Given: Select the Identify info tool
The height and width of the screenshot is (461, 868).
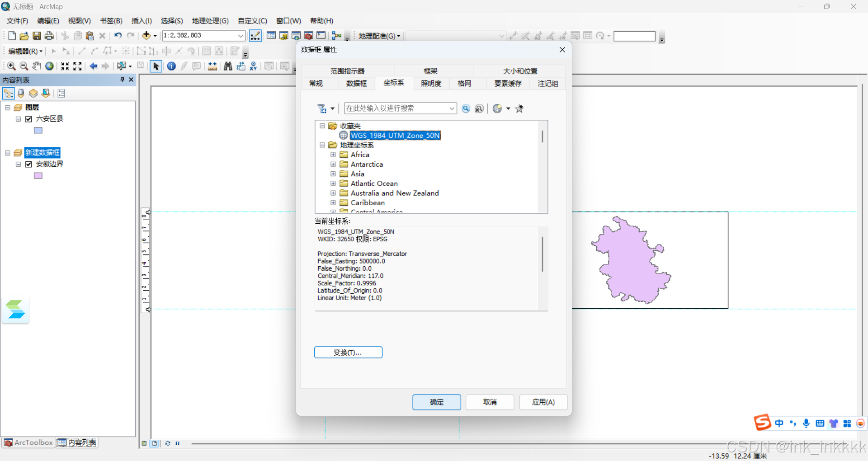Looking at the screenshot, I should point(171,66).
